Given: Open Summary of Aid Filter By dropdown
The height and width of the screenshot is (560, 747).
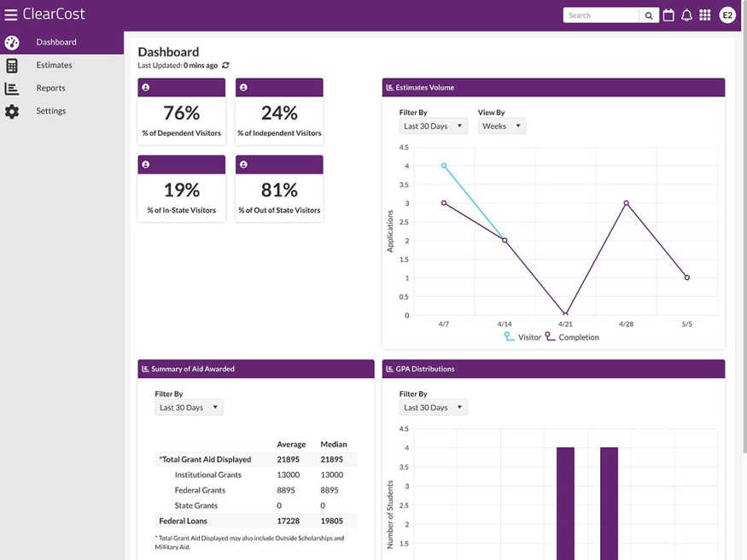Looking at the screenshot, I should click(x=189, y=407).
